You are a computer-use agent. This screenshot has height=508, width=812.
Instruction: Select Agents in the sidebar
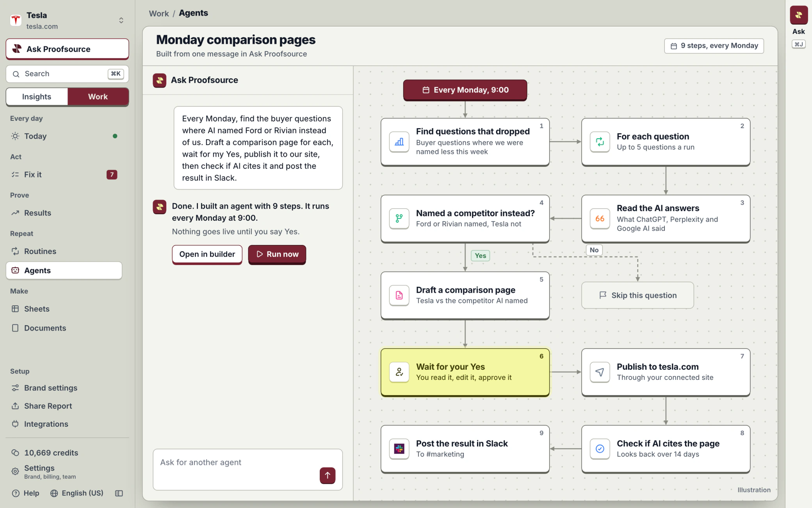[x=64, y=270]
